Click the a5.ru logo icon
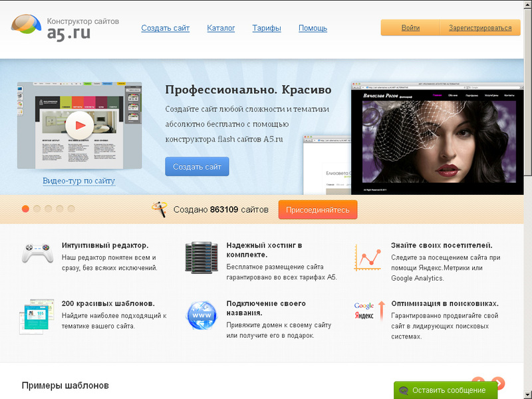The width and height of the screenshot is (532, 399). click(x=26, y=25)
